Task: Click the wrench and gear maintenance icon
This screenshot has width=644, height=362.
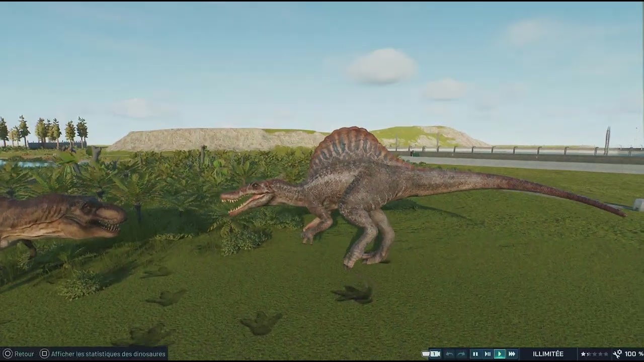Action: click(x=617, y=354)
